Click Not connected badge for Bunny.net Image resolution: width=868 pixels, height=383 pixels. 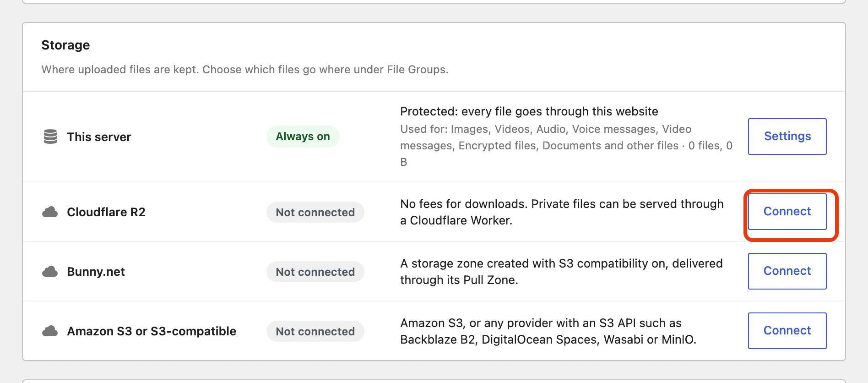click(x=315, y=272)
